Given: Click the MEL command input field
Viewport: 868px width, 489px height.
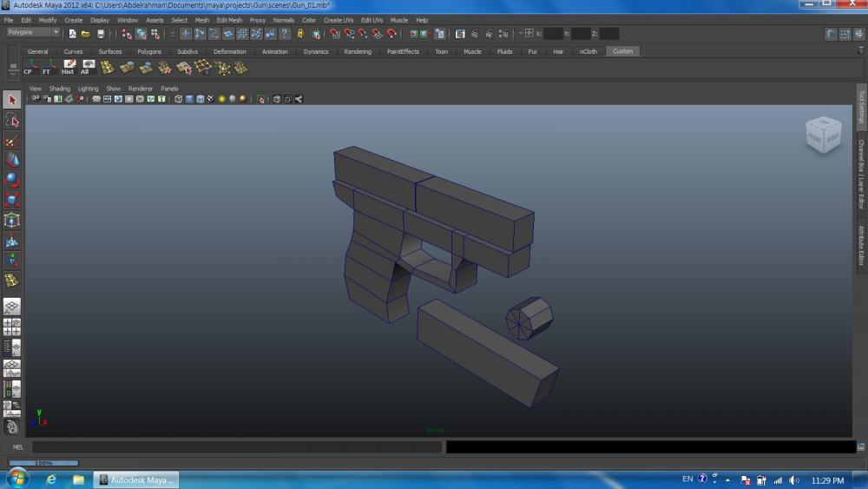Looking at the screenshot, I should point(236,447).
